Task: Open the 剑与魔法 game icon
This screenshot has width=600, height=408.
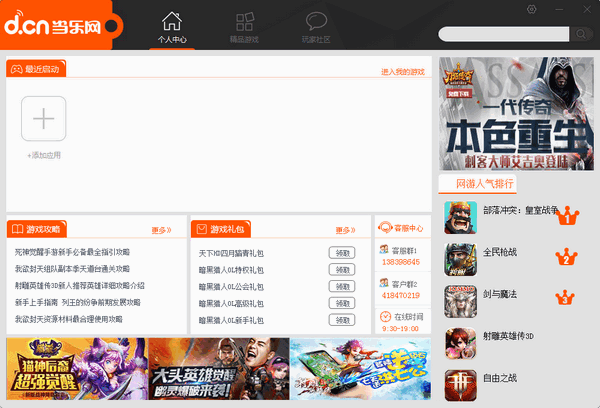Action: coord(460,302)
